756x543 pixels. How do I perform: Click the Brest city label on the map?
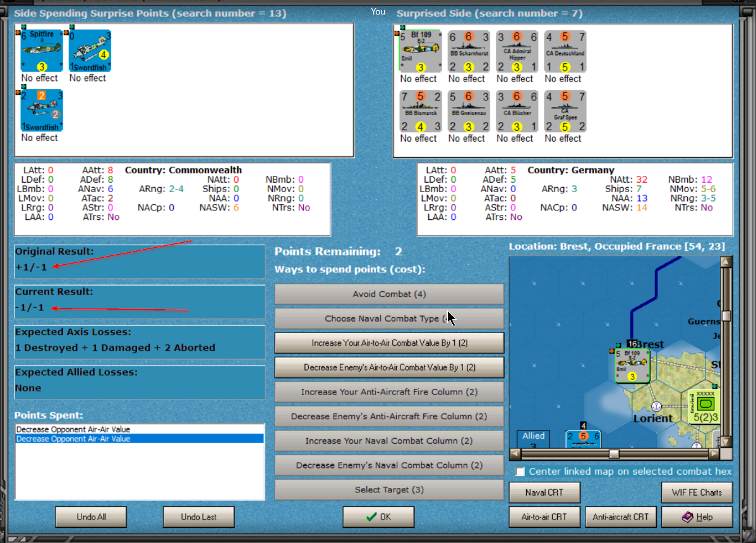tap(651, 344)
